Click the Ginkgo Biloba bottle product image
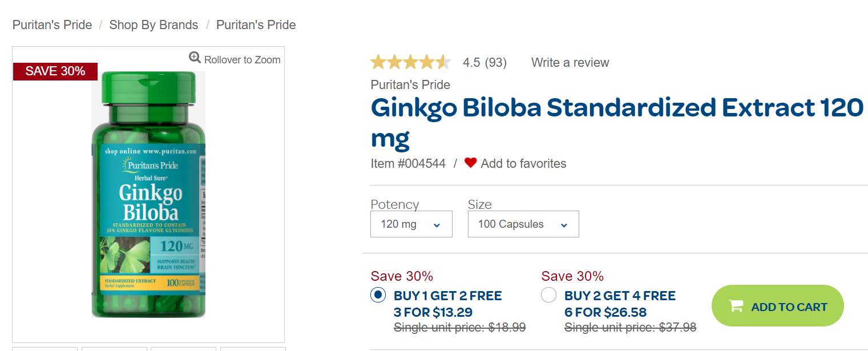Viewport: 868px width, 351px height. [148, 194]
